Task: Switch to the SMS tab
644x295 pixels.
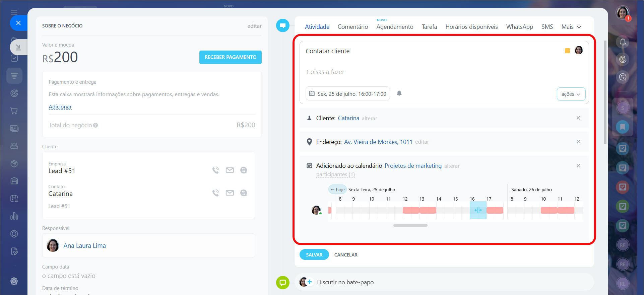Action: click(x=547, y=27)
